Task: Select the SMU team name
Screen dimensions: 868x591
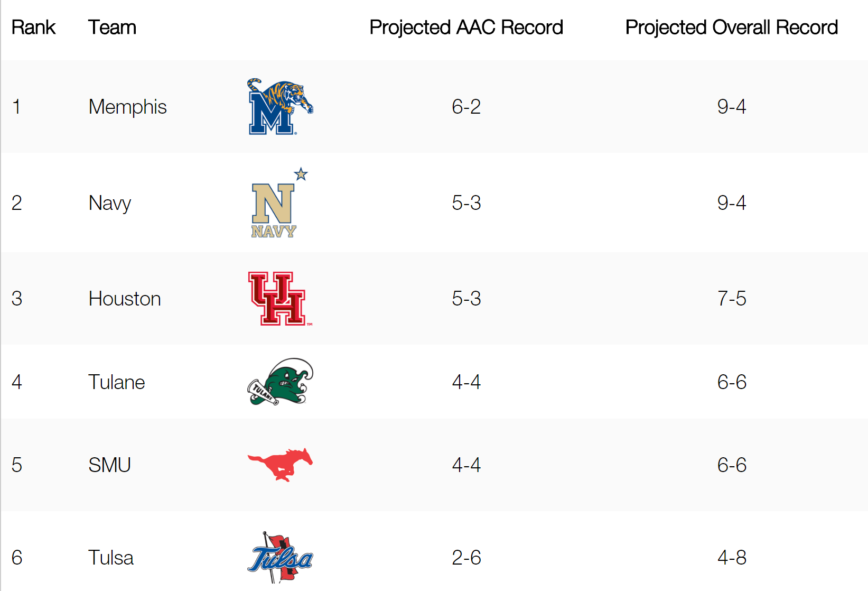Action: 109,465
